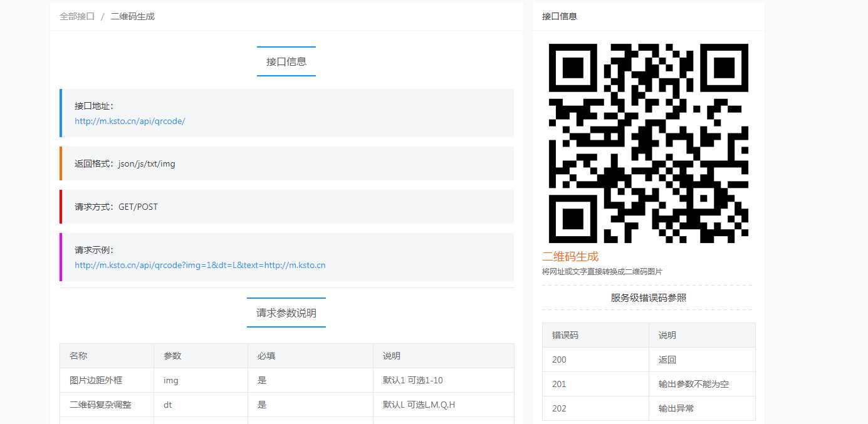The image size is (868, 424).
Task: Select the dt parameter row
Action: point(286,405)
